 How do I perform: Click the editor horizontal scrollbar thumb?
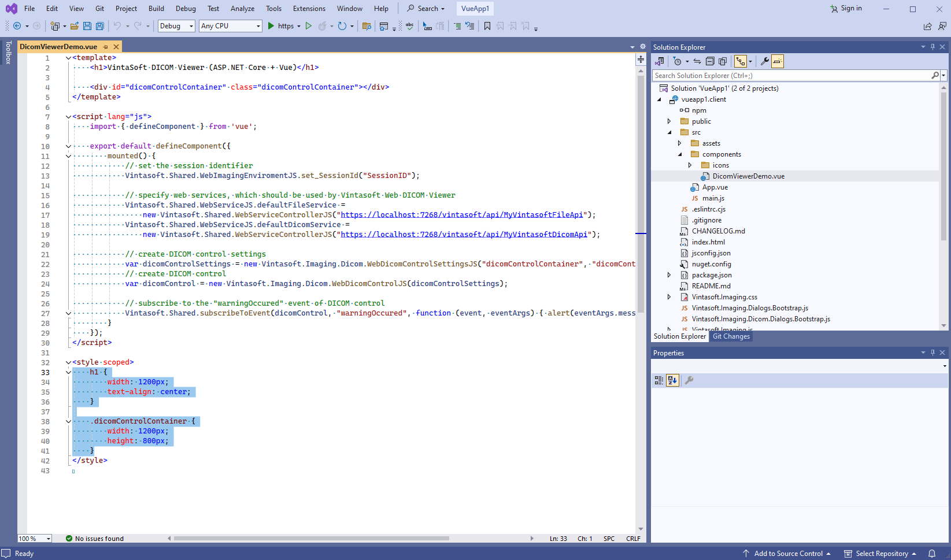312,539
